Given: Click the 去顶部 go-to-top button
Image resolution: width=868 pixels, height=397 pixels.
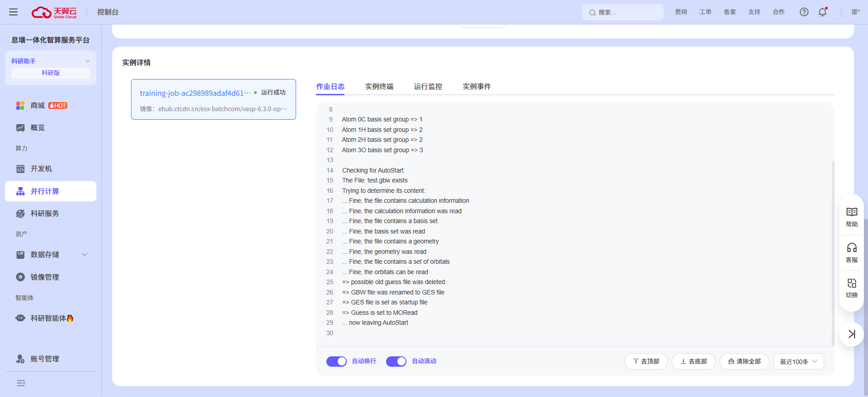Looking at the screenshot, I should point(646,361).
